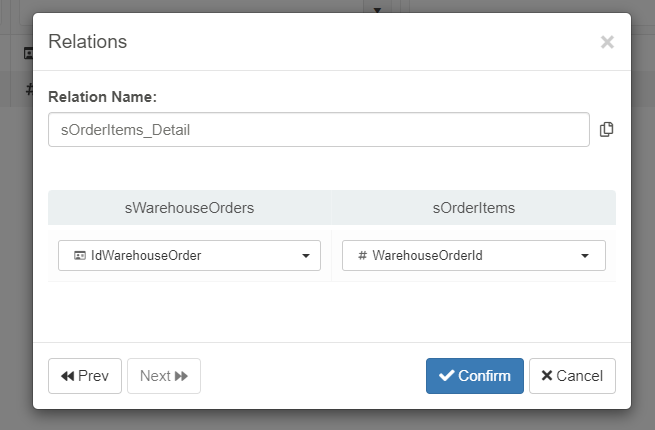
Task: Open the dropdown arrow behind the dialog
Action: coord(378,9)
